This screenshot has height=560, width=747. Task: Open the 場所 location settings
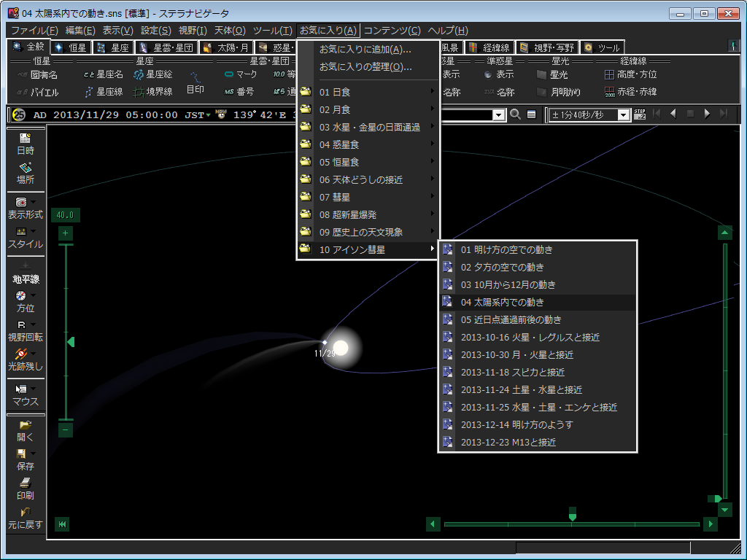(x=26, y=174)
